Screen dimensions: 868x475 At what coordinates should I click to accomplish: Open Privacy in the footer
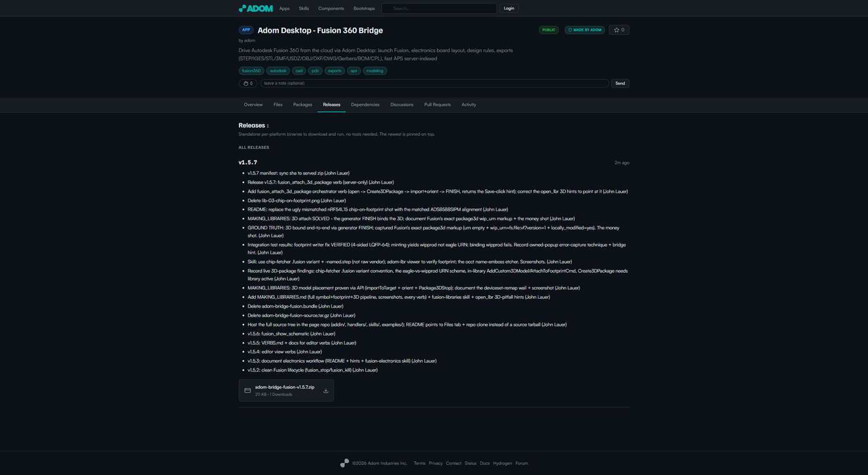point(436,463)
